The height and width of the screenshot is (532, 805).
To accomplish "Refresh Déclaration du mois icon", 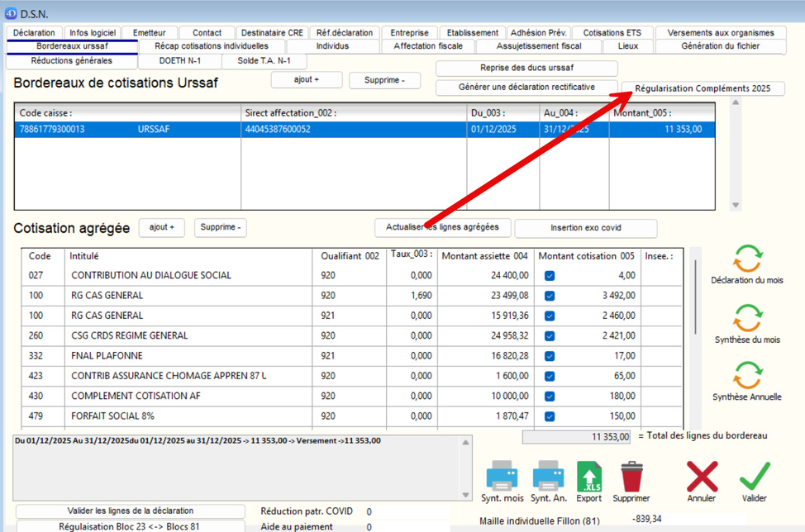I will (x=747, y=259).
